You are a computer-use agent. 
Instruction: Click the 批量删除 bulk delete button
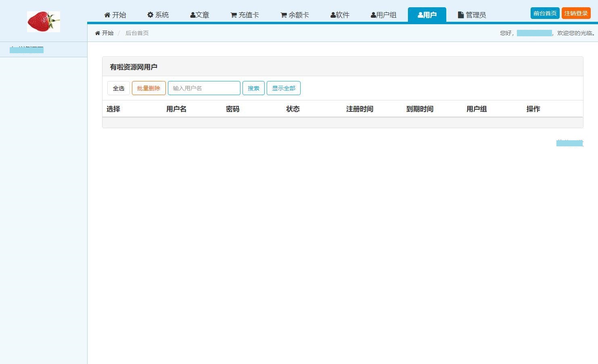click(x=148, y=88)
